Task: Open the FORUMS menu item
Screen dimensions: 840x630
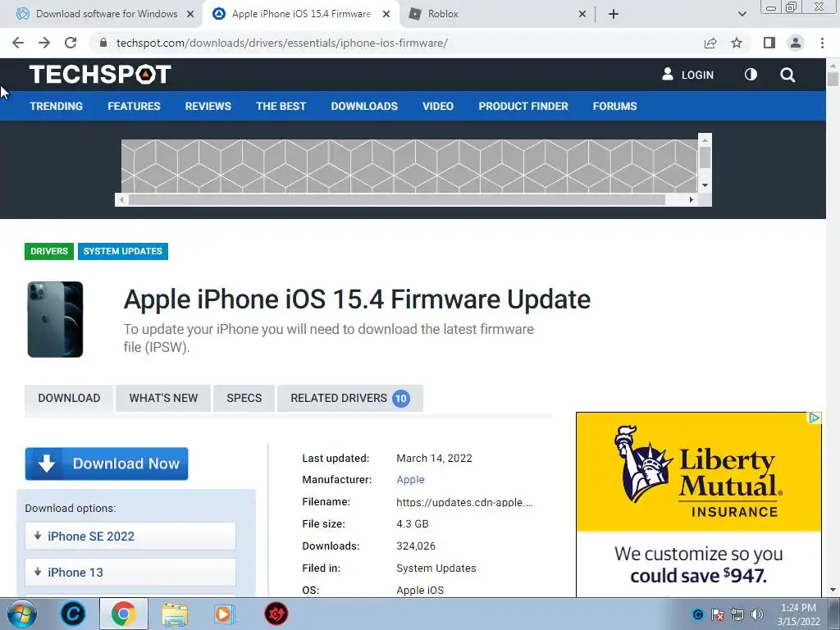Action: [614, 106]
